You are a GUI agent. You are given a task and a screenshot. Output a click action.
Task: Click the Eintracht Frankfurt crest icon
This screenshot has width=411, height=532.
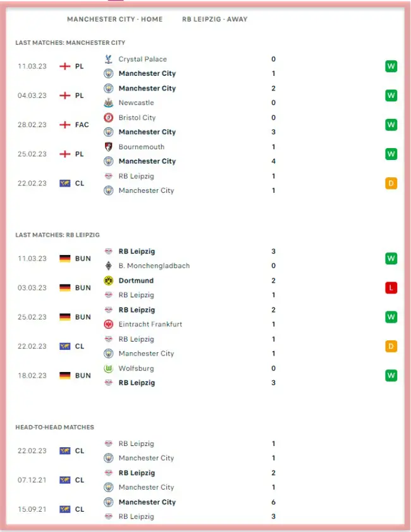108,324
